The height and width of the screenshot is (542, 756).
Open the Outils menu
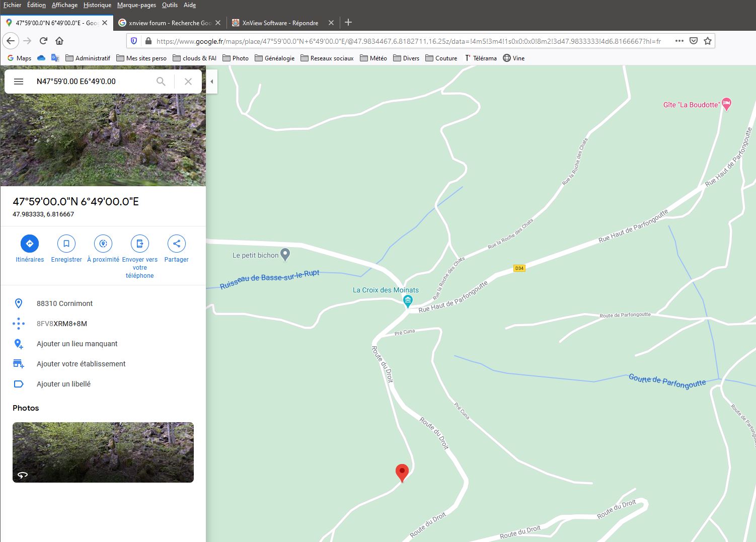click(170, 5)
